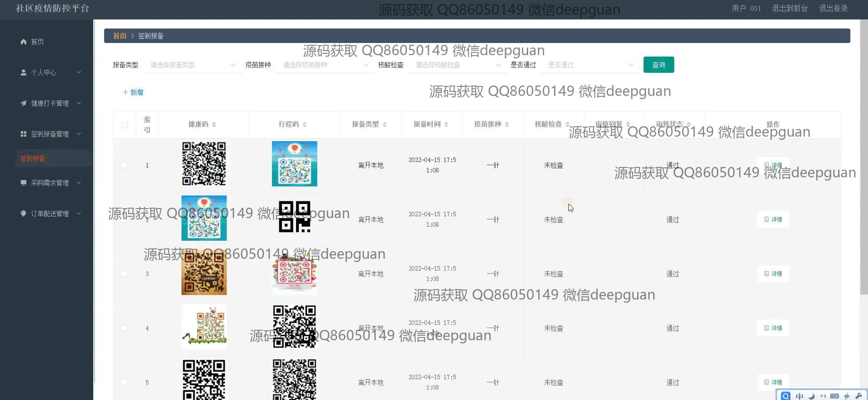Click the 签到报备管理 grid icon
This screenshot has height=400, width=868.
tap(24, 134)
